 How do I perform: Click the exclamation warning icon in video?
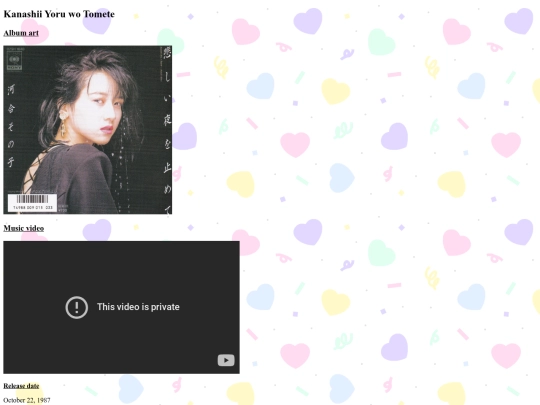point(76,307)
